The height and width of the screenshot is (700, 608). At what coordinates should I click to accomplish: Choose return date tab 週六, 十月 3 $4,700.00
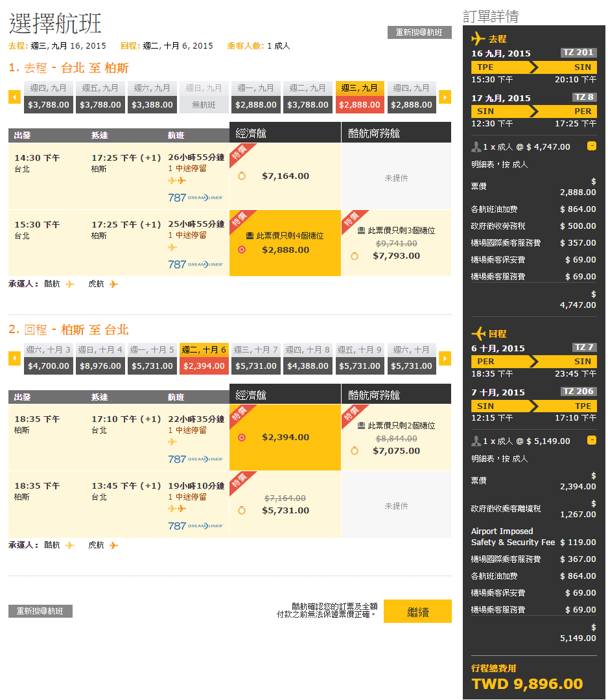(x=49, y=358)
